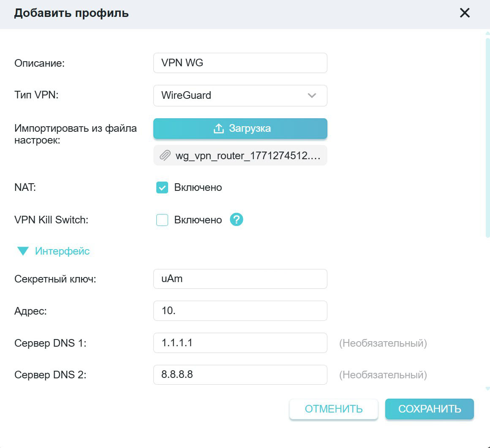The height and width of the screenshot is (448, 490).
Task: Select the attached wg_vpn_router config file name
Action: pos(248,156)
